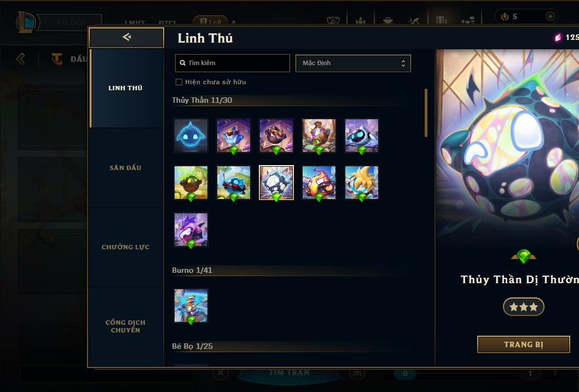This screenshot has width=579, height=392.
Task: Open the Chưởng Lực tab
Action: tap(125, 247)
